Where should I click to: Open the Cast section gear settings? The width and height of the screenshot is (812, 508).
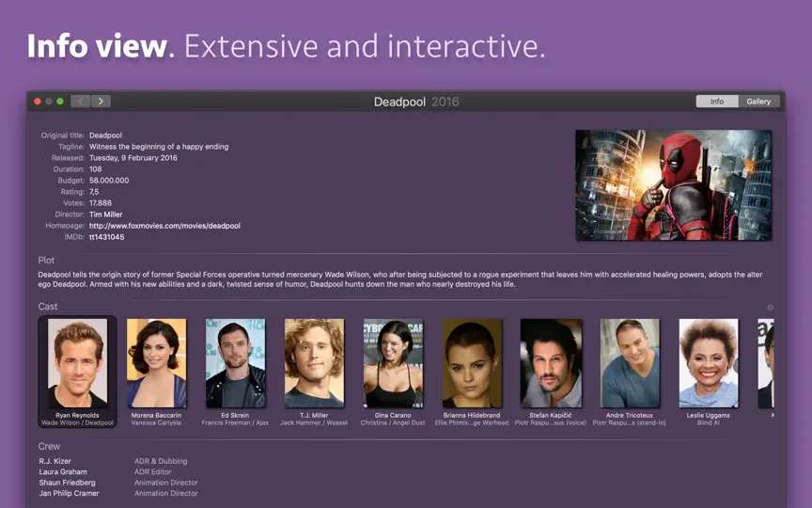[x=770, y=308]
